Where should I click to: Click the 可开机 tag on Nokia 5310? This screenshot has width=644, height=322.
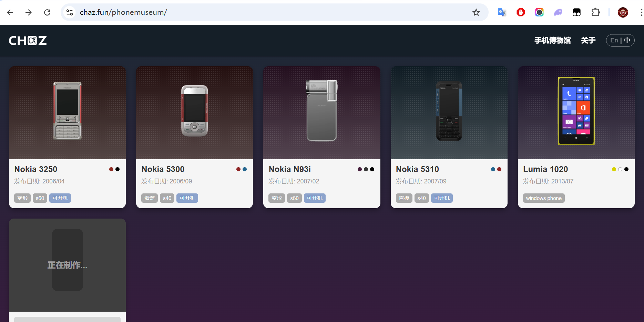click(x=442, y=198)
